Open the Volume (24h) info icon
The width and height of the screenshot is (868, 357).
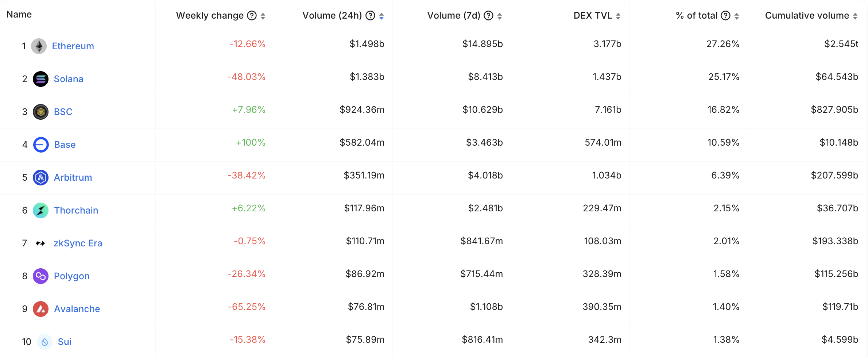pos(370,15)
